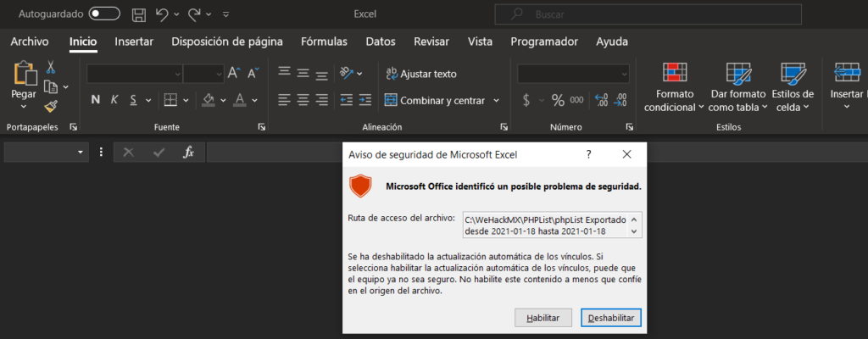Increase font size
Screen dimensions: 868x339
click(x=234, y=73)
